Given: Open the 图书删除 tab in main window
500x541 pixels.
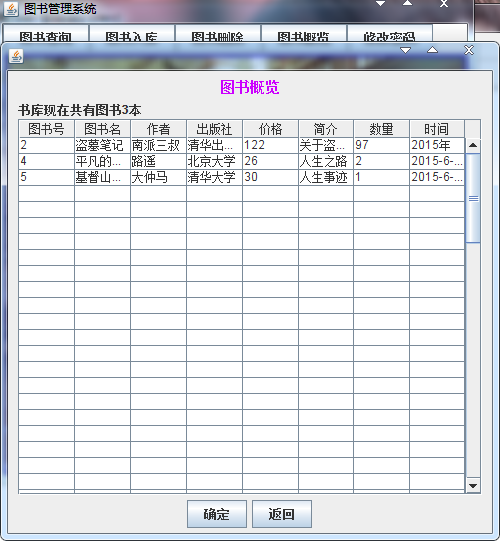Looking at the screenshot, I should [217, 34].
